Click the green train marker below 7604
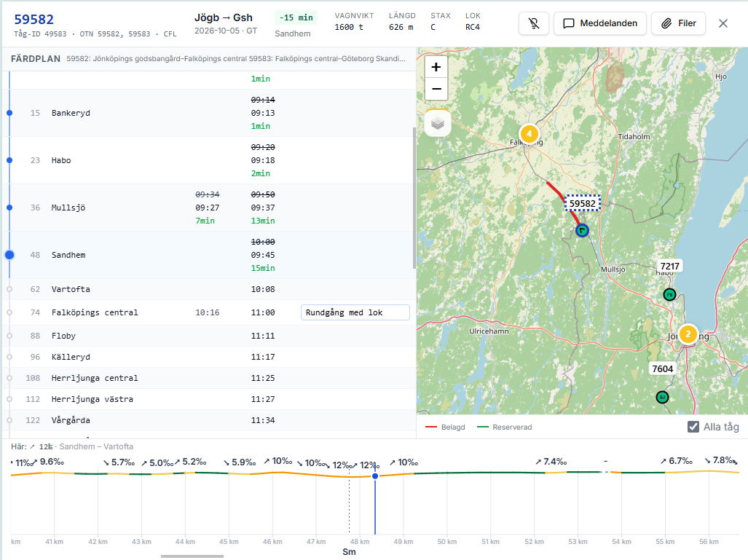Image resolution: width=748 pixels, height=560 pixels. [x=662, y=397]
